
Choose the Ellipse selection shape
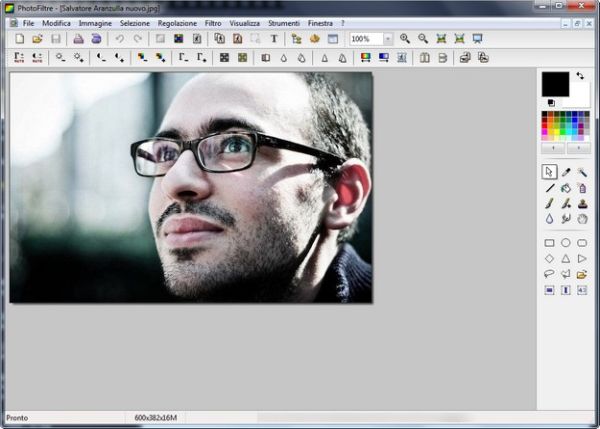[566, 243]
